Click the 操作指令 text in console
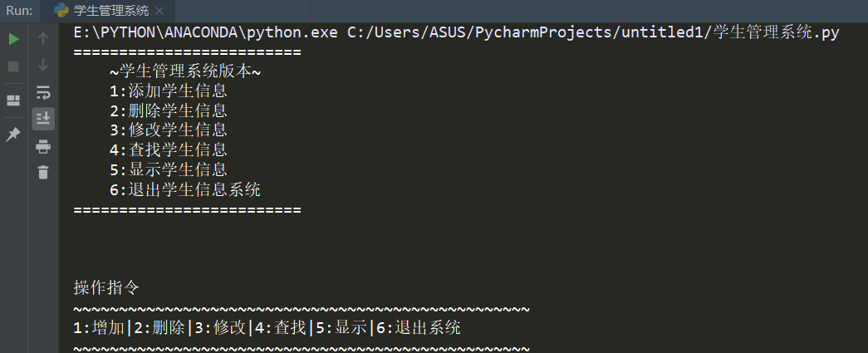 coord(106,287)
